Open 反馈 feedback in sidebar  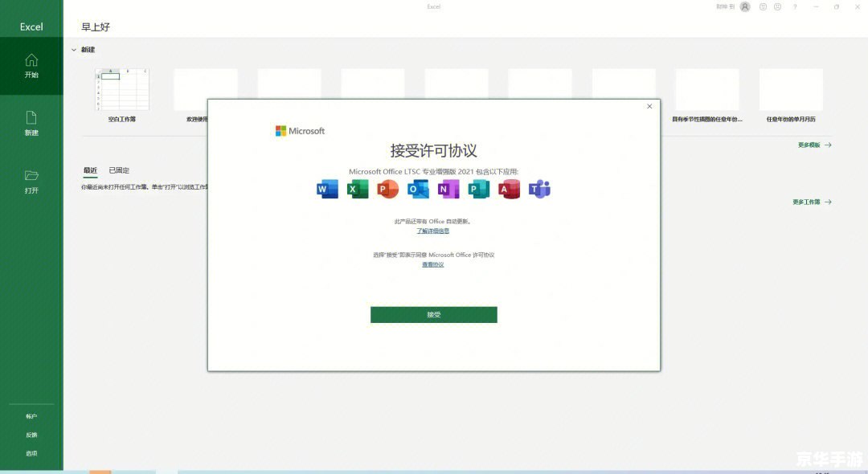[x=31, y=435]
